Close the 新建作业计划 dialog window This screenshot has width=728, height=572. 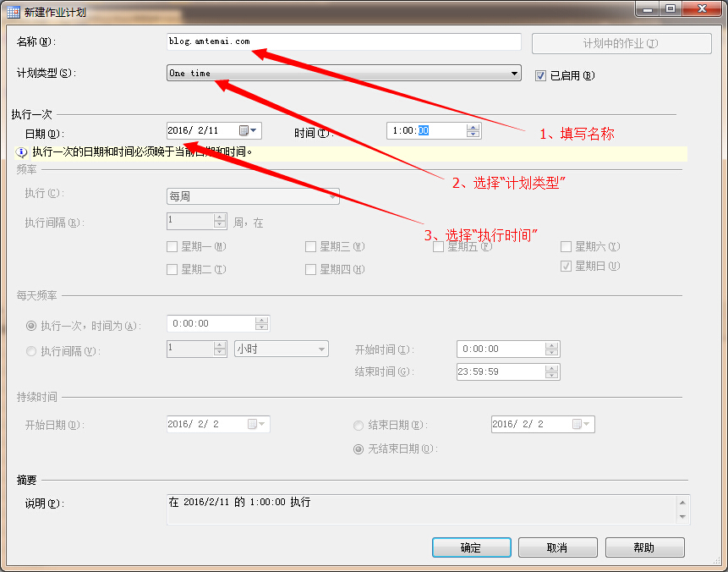[x=700, y=9]
